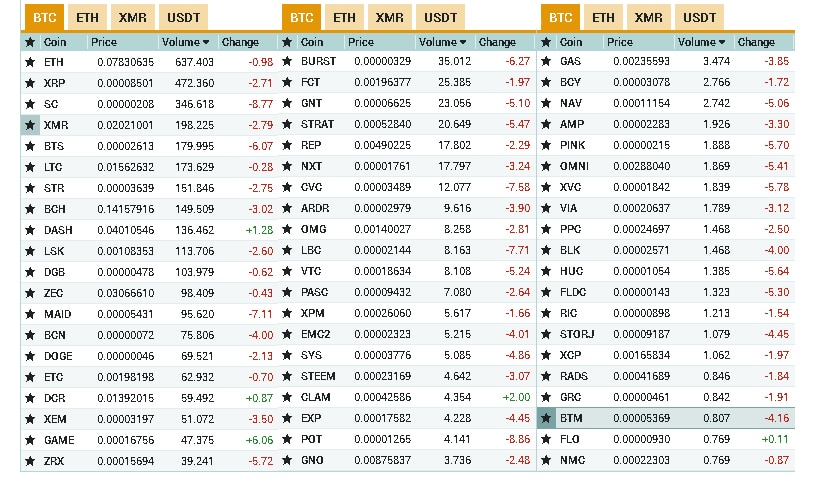Toggle the favorites star in the leftmost table header
Screen dimensions: 818x482
(30, 42)
